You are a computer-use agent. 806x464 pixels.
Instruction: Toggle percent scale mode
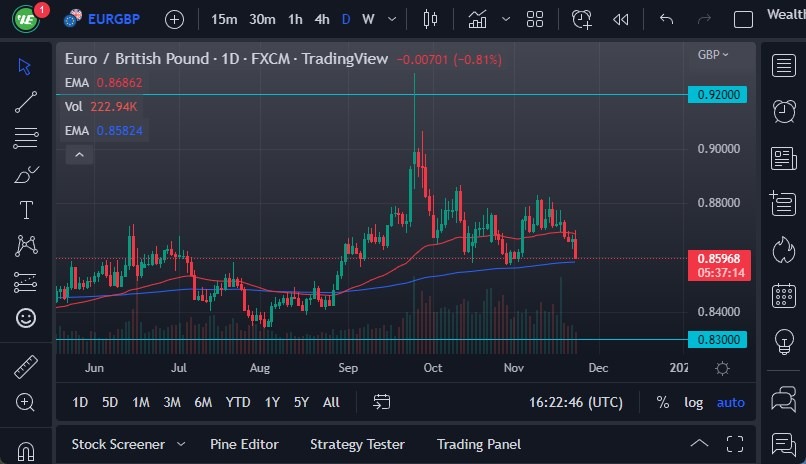pyautogui.click(x=662, y=402)
